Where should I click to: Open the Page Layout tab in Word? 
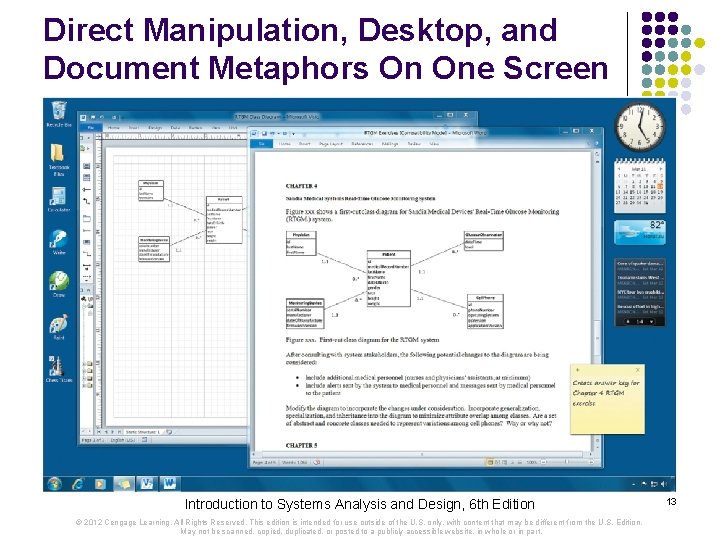click(331, 144)
